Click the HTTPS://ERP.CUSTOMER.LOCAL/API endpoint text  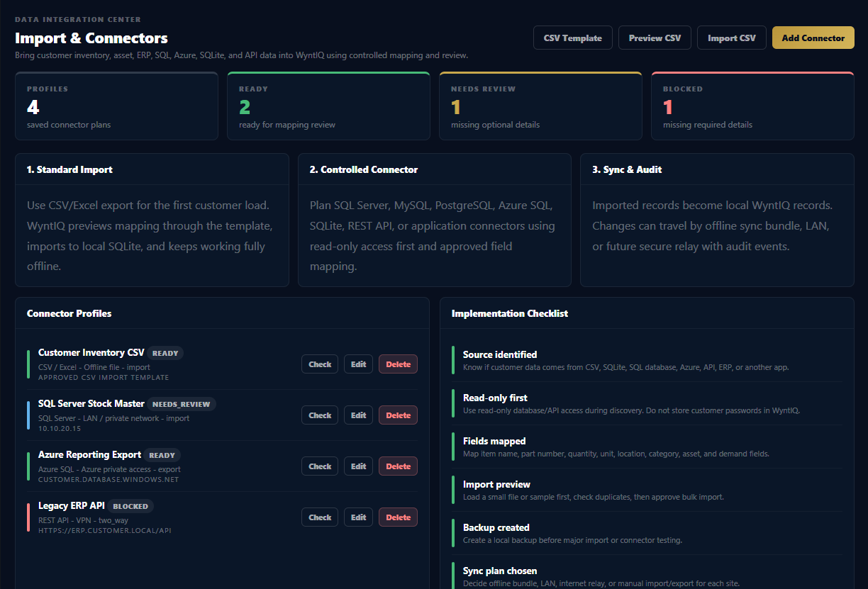pyautogui.click(x=105, y=531)
